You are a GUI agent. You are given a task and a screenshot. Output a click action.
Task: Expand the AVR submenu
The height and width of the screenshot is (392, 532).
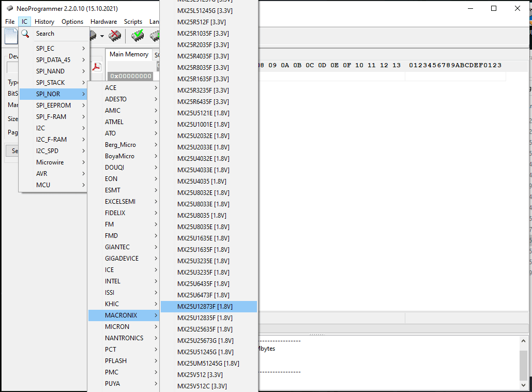53,173
